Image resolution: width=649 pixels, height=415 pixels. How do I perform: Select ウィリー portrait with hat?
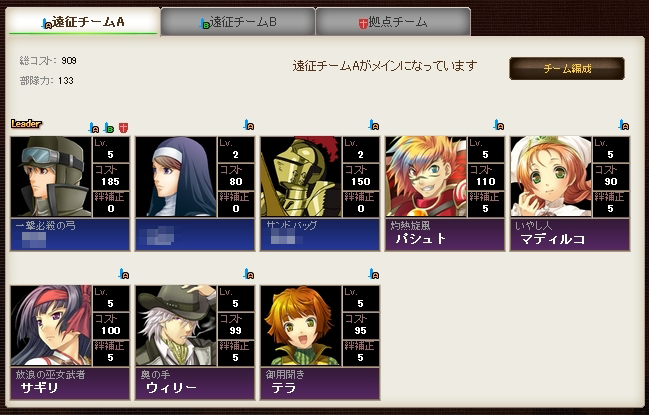coord(176,326)
